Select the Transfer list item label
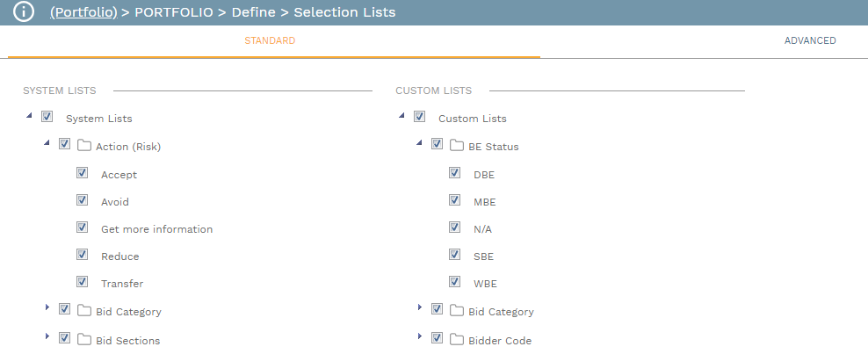The height and width of the screenshot is (354, 868). click(122, 284)
